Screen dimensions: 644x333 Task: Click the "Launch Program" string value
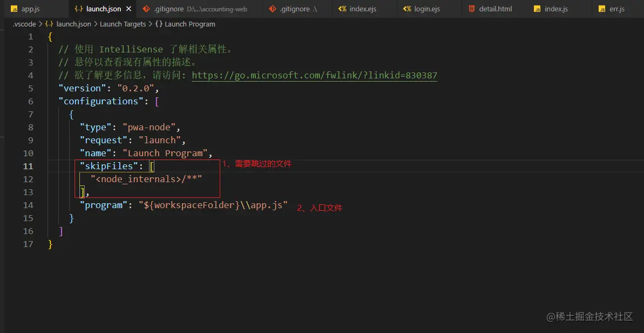click(x=165, y=153)
